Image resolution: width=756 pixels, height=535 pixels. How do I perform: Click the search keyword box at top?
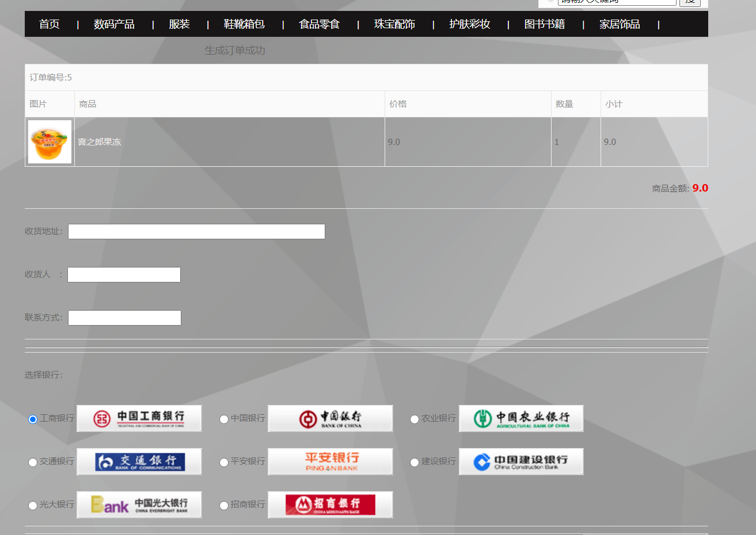click(617, 2)
